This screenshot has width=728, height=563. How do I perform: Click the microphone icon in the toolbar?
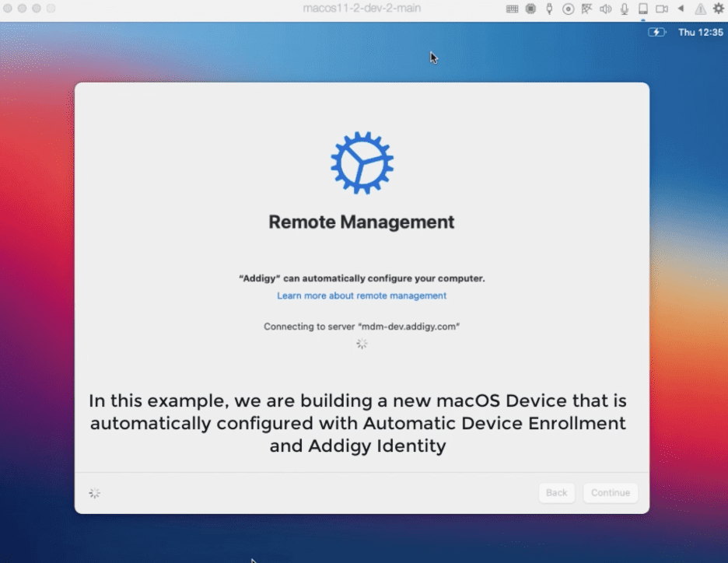625,9
